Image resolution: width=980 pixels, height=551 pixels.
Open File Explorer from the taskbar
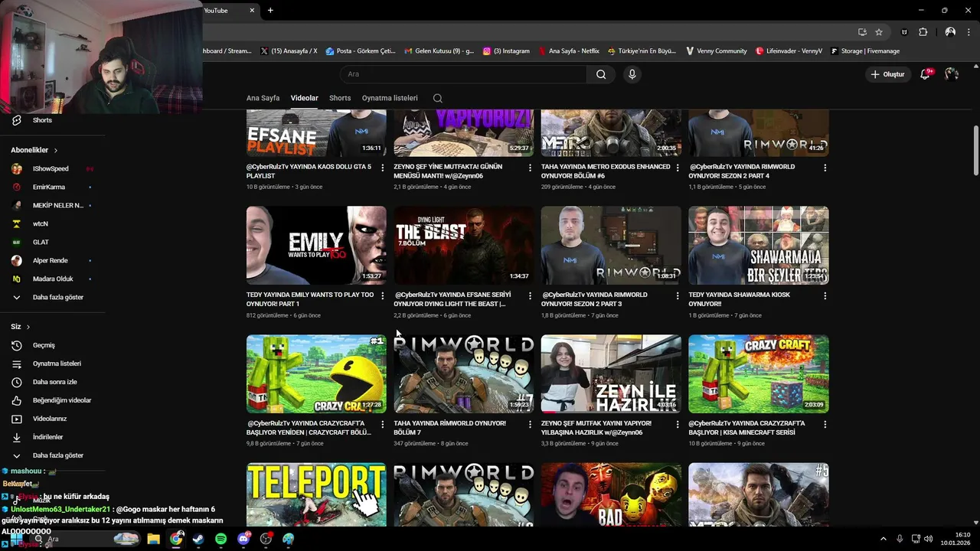pos(153,539)
